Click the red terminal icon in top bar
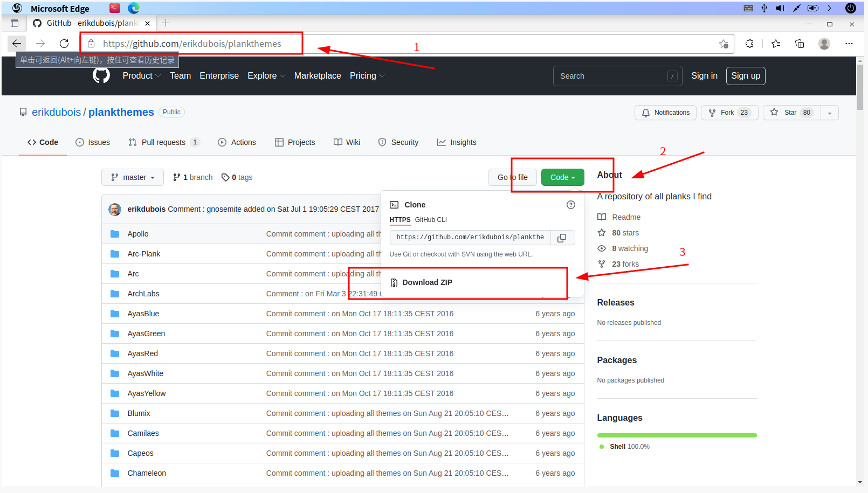The height and width of the screenshot is (493, 868). 115,8
